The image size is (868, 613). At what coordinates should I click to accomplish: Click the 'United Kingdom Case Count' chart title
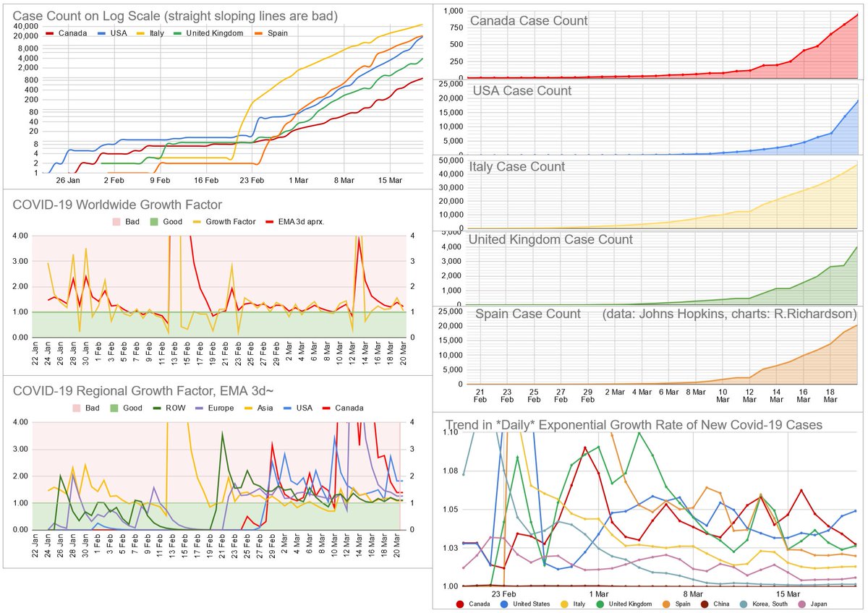[x=551, y=239]
